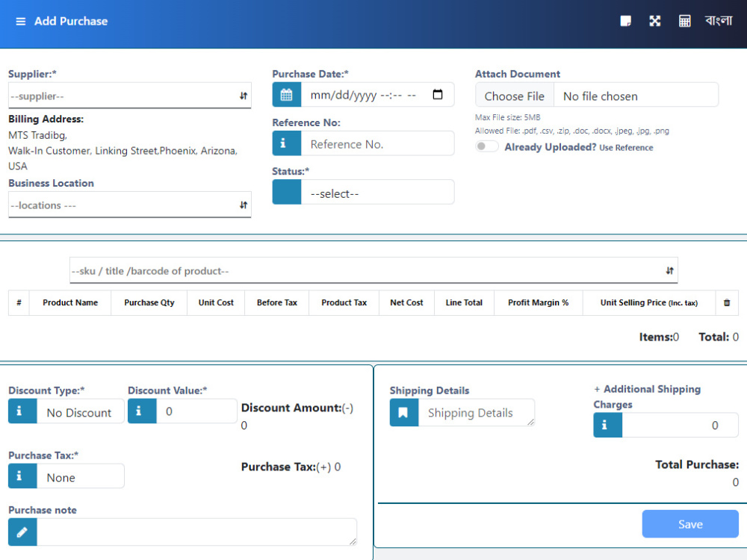This screenshot has width=747, height=560.
Task: Toggle the Already Uploaded switch
Action: (486, 146)
